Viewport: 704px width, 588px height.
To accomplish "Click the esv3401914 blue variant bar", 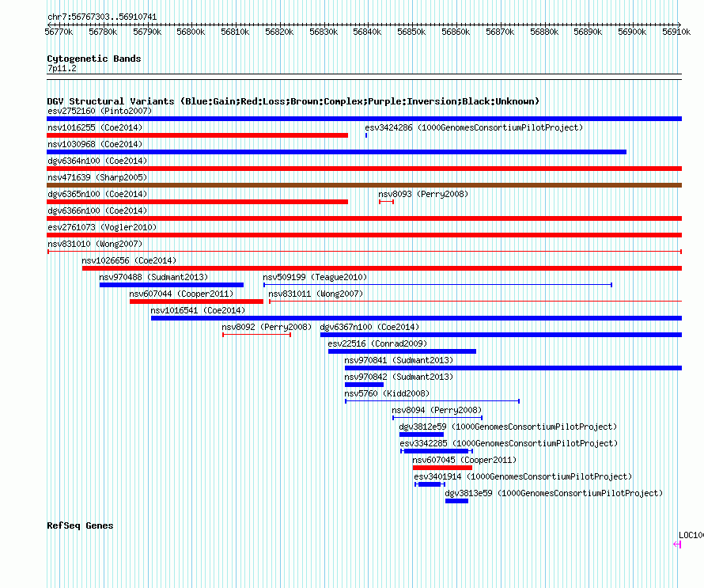I will (x=430, y=484).
